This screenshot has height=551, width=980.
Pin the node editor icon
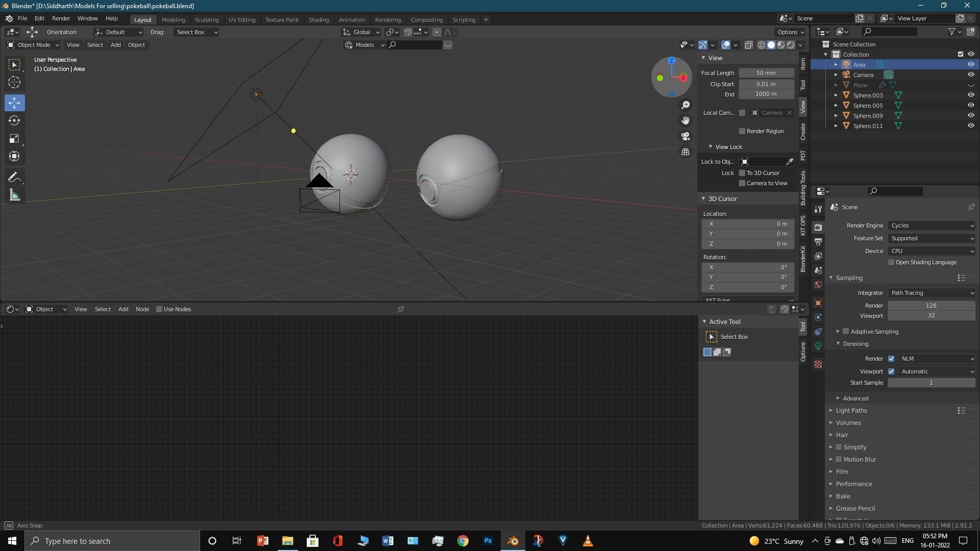[x=401, y=309]
